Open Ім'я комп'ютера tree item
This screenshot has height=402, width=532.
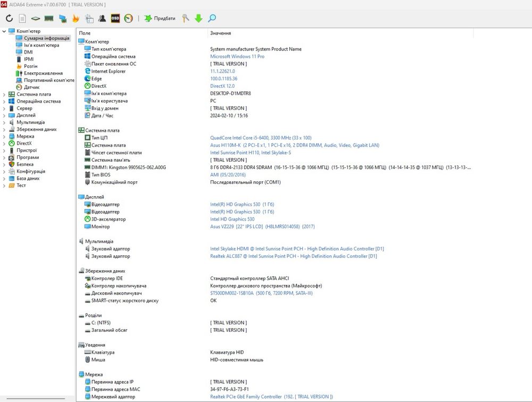pyautogui.click(x=41, y=45)
